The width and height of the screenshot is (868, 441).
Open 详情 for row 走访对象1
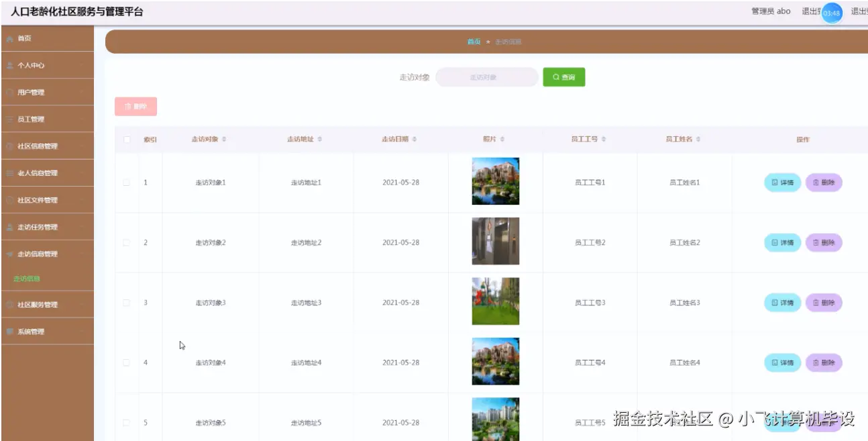783,183
